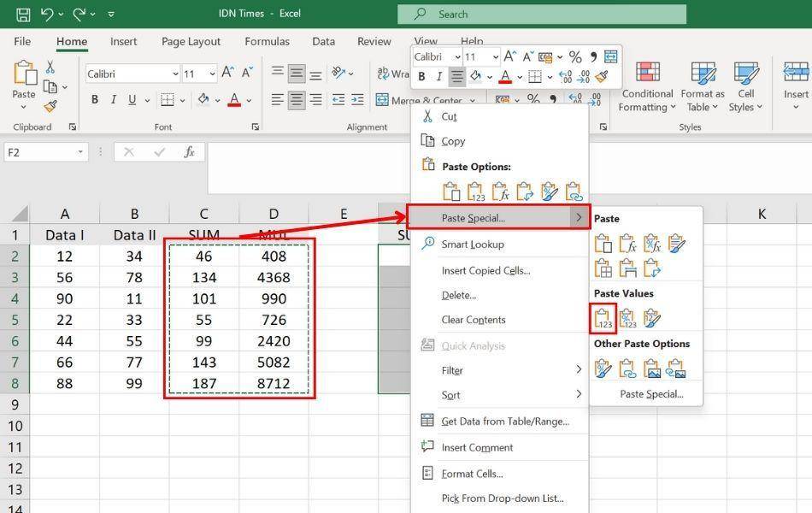Image resolution: width=812 pixels, height=513 pixels.
Task: Toggle Bold in the ribbon Font group
Action: [95, 99]
